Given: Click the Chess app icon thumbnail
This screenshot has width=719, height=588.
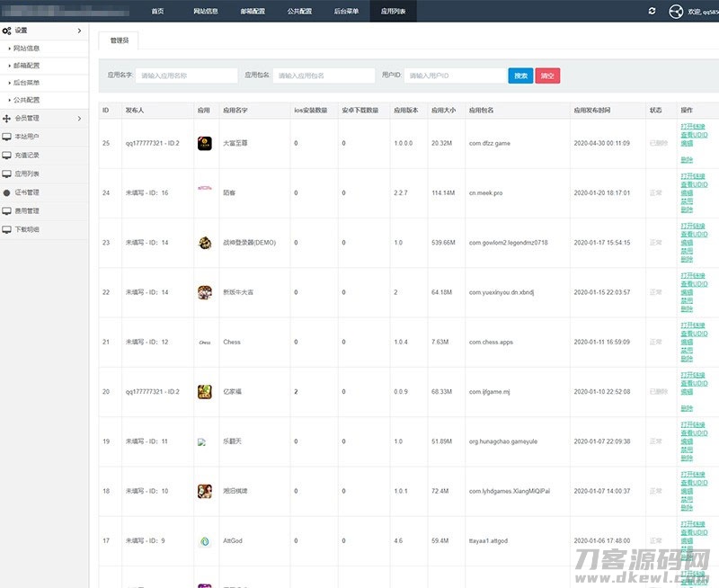Looking at the screenshot, I should 204,342.
